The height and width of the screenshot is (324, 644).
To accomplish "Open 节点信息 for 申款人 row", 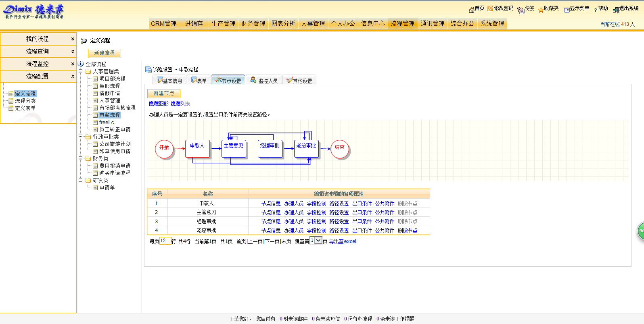I will pyautogui.click(x=271, y=204).
